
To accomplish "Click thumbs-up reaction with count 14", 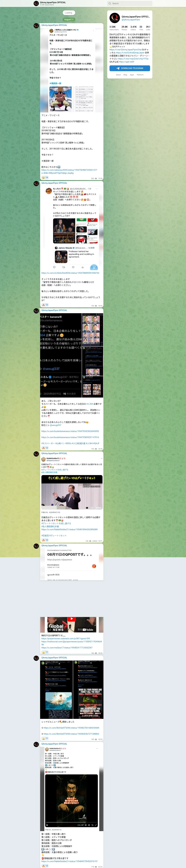I will pos(45,178).
